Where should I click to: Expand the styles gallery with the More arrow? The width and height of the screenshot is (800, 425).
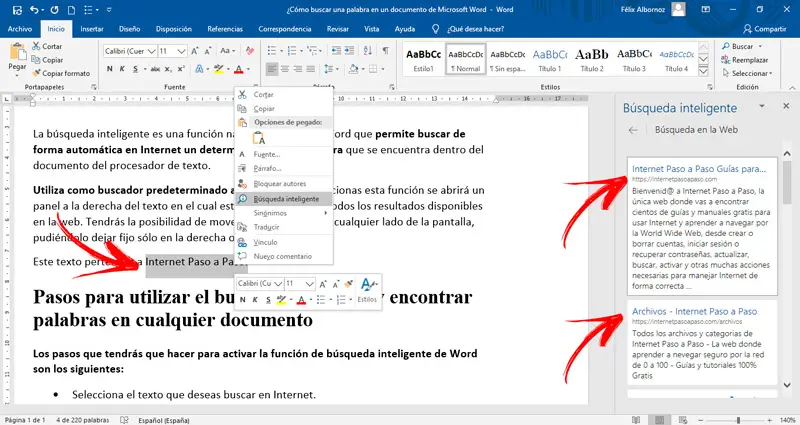(x=703, y=72)
